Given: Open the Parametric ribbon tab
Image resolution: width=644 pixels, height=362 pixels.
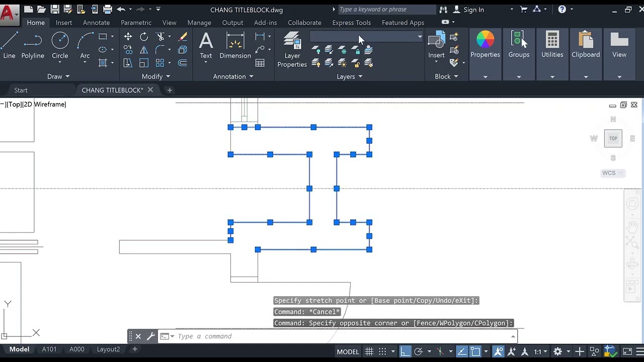Looking at the screenshot, I should (136, 23).
